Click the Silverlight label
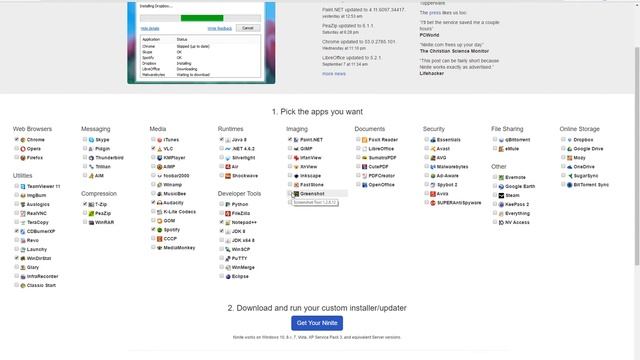640x360 pixels. (244, 158)
